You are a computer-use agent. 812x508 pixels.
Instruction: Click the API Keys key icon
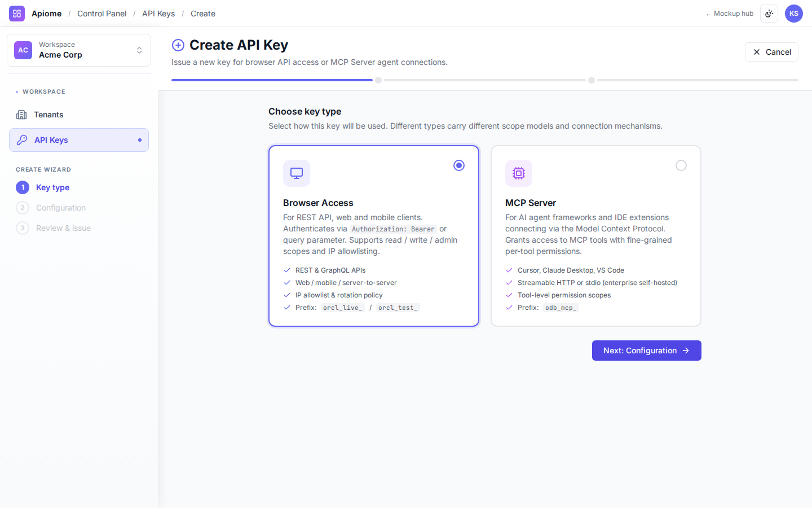pos(22,140)
